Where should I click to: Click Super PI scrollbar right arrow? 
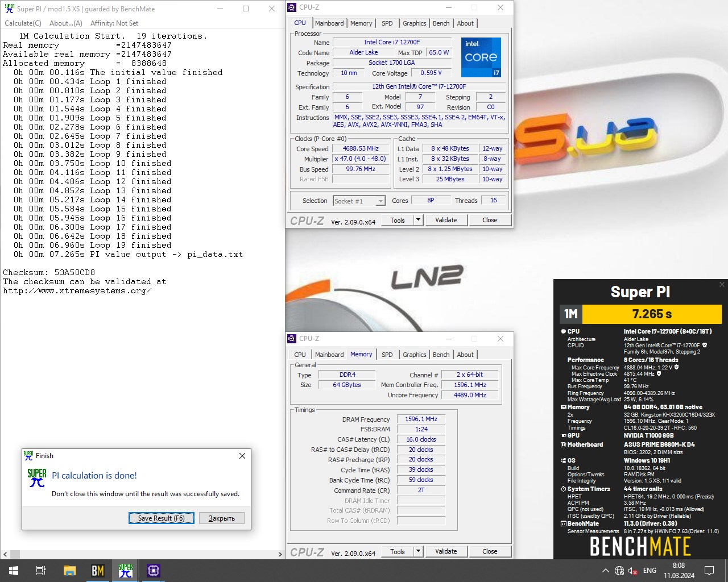point(280,554)
